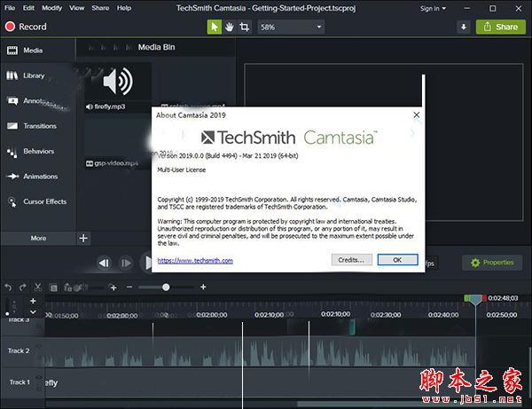This screenshot has height=409, width=532.
Task: Click the download arrow icon beside Share
Action: click(x=463, y=27)
